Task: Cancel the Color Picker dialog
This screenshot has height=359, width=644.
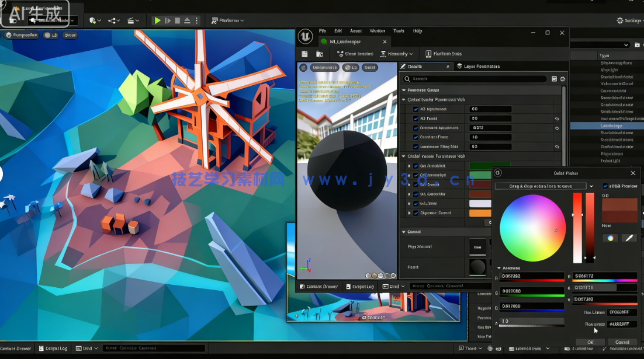Action: (x=621, y=343)
